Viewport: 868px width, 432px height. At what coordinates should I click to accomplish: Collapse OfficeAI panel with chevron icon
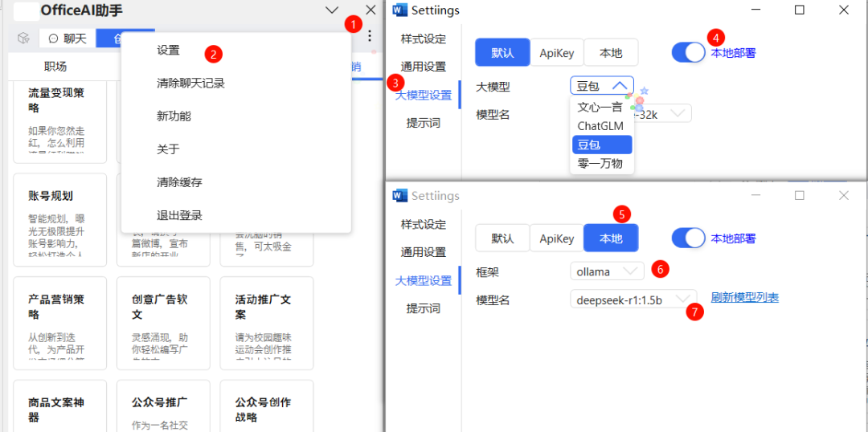[x=332, y=10]
